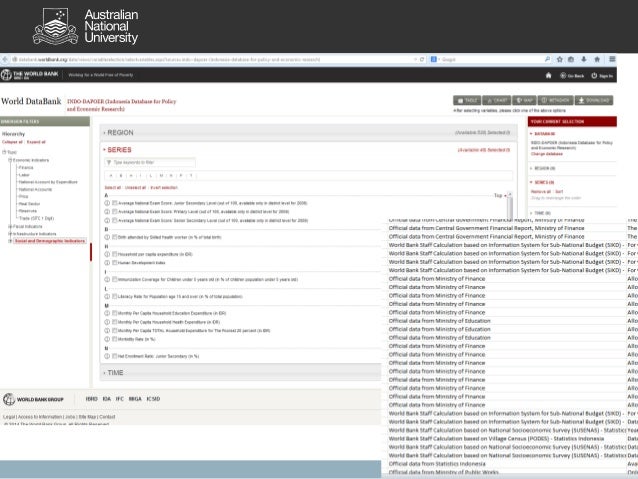The height and width of the screenshot is (479, 638).
Task: Check Immunization Coverage for Children
Action: pos(115,280)
